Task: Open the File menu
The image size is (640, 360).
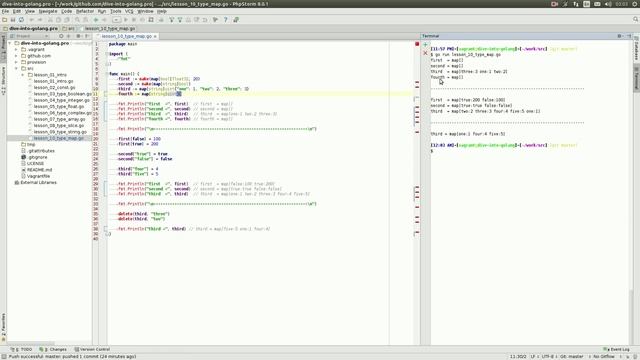Action: [5, 11]
